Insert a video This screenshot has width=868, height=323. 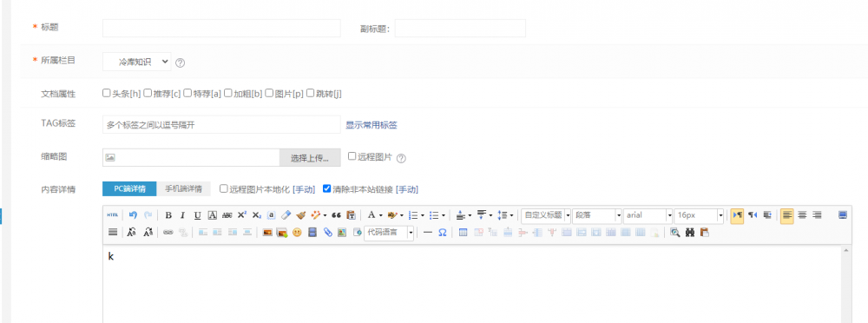click(x=312, y=232)
